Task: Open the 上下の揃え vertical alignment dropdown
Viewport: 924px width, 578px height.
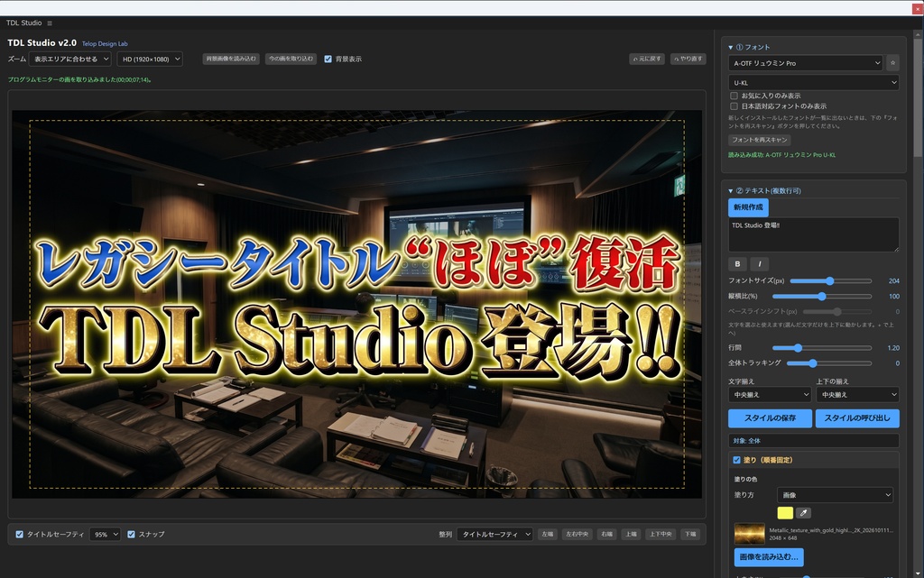Action: click(x=857, y=395)
